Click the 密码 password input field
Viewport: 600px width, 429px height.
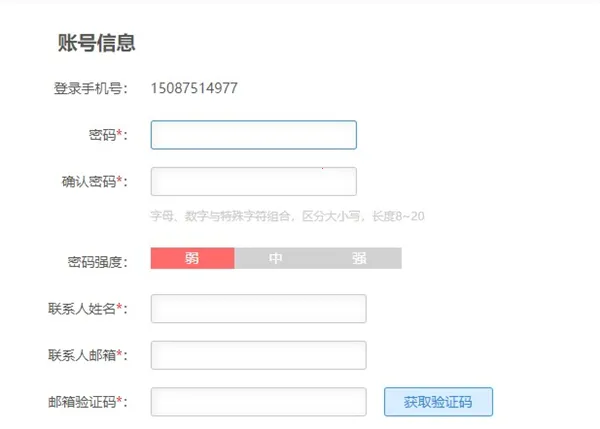253,135
